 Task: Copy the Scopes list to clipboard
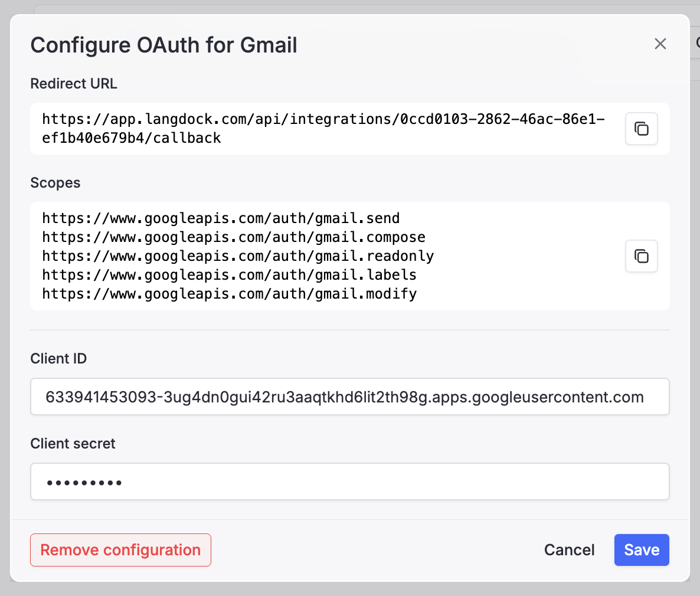(x=641, y=256)
